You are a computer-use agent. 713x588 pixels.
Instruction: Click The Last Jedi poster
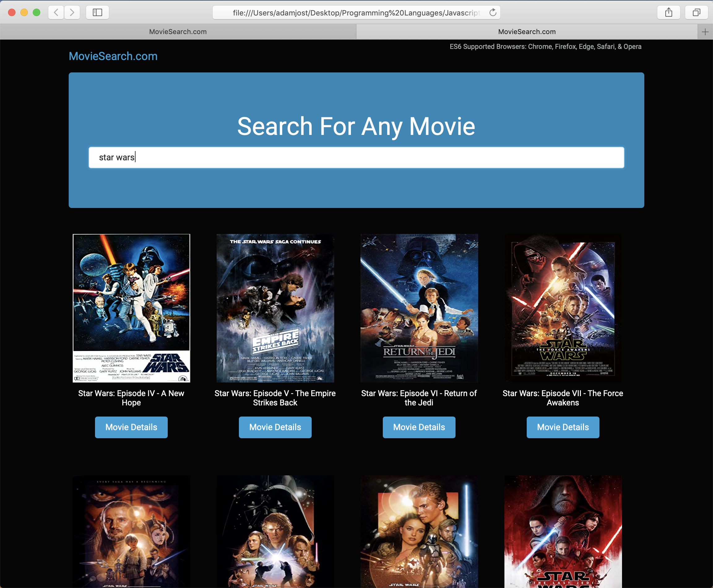563,532
